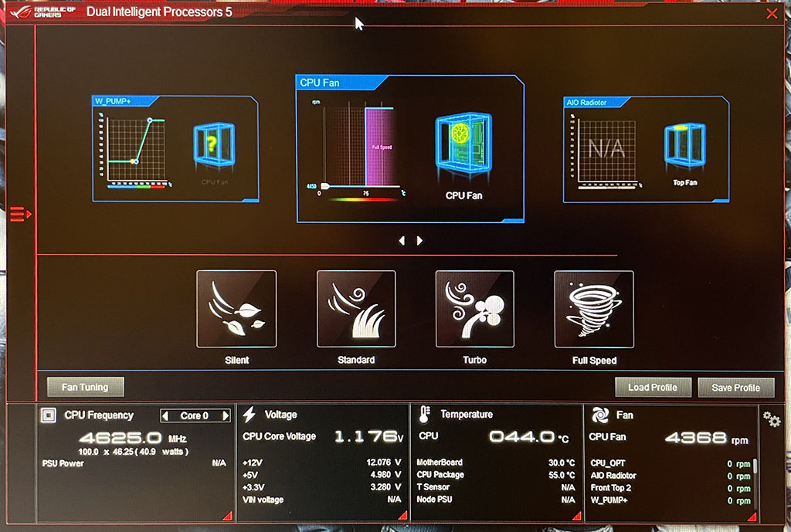Screen dimensions: 791x532
Task: Click the Voltage lightning bolt icon
Action: pyautogui.click(x=250, y=415)
